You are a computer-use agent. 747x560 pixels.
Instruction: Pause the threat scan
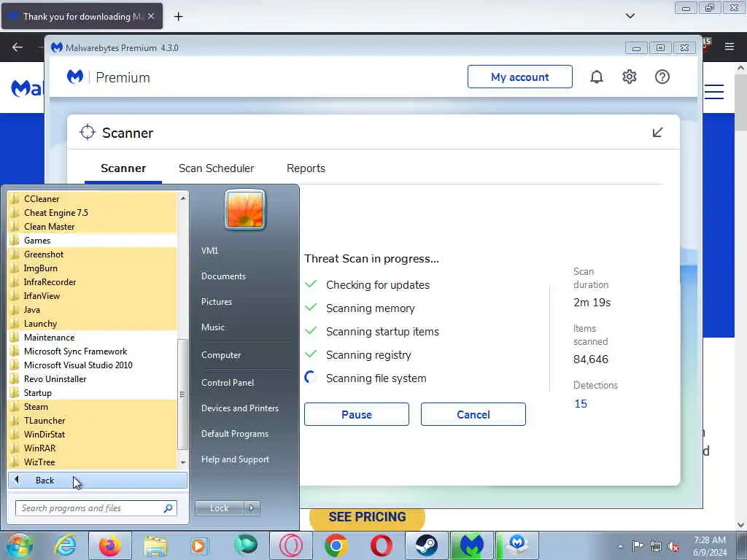point(356,414)
